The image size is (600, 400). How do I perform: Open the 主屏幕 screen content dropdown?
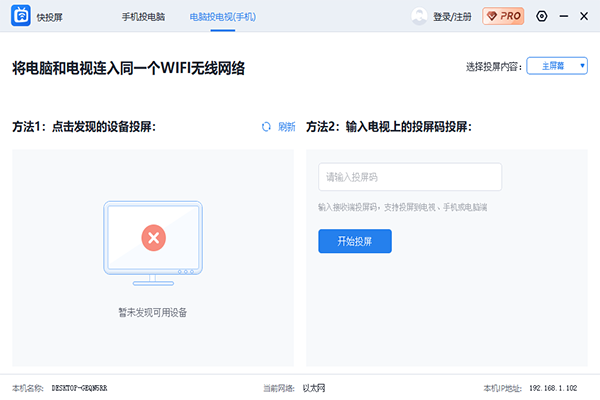tap(556, 66)
